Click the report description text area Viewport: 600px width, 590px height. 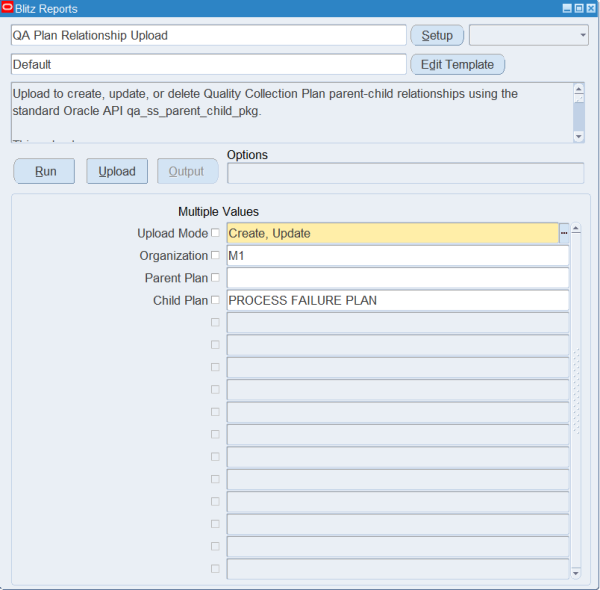(292, 113)
